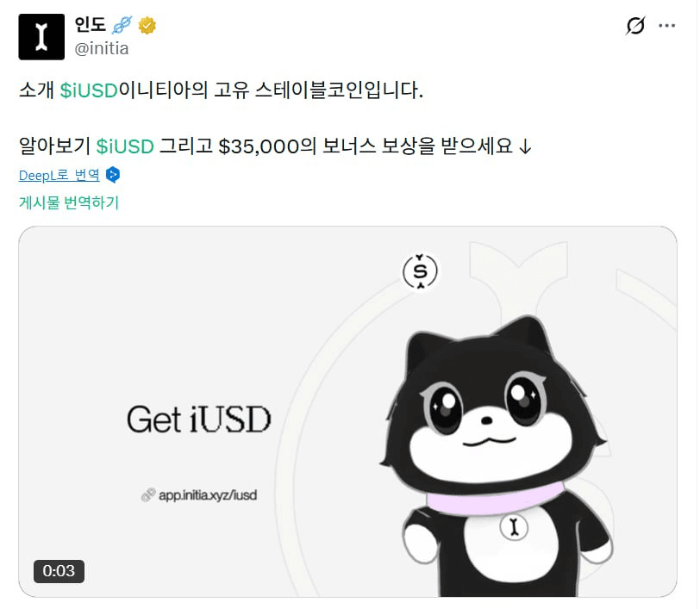Click the S coin icon in video

420,271
